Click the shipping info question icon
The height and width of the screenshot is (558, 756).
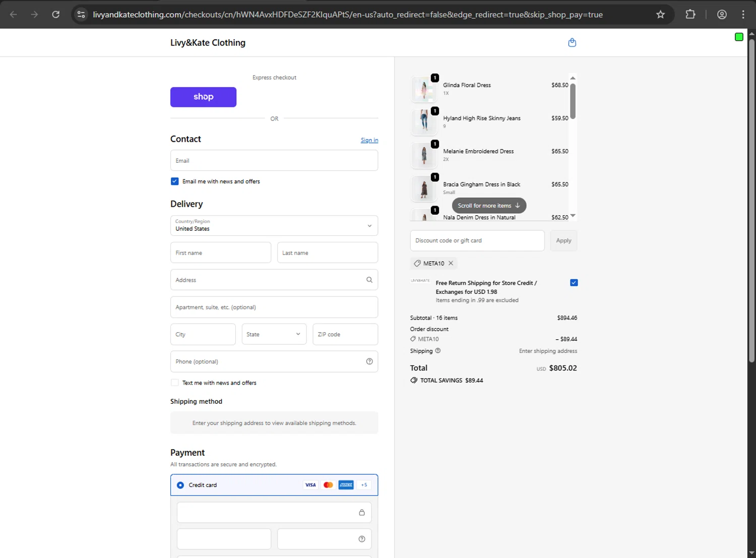pyautogui.click(x=438, y=351)
